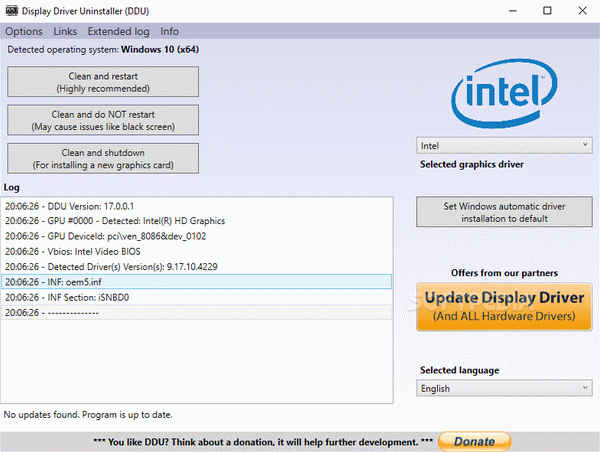Click 'No updates found. Program is up to date.' status
The height and width of the screenshot is (452, 600).
point(88,415)
